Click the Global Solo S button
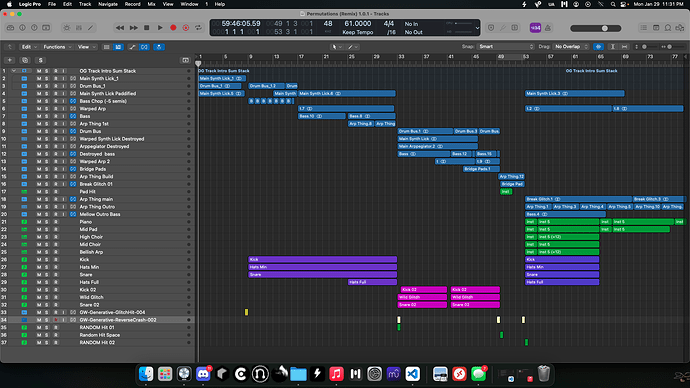The height and width of the screenshot is (388, 690). point(40,60)
